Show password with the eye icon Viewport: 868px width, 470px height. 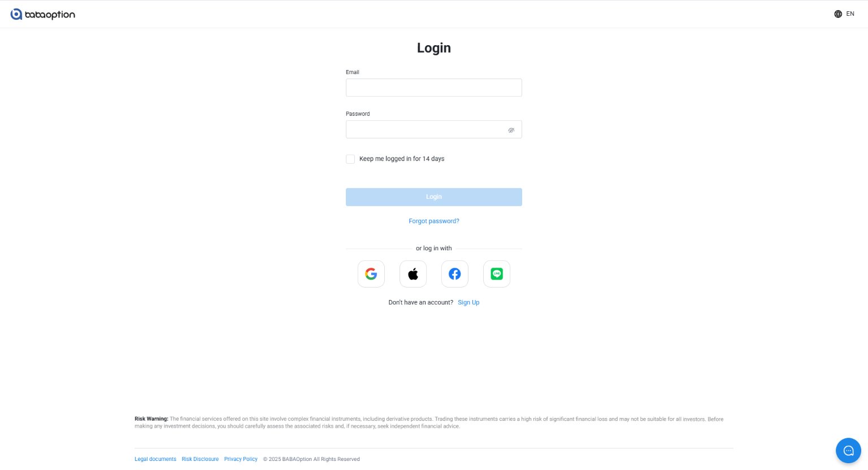pyautogui.click(x=511, y=130)
